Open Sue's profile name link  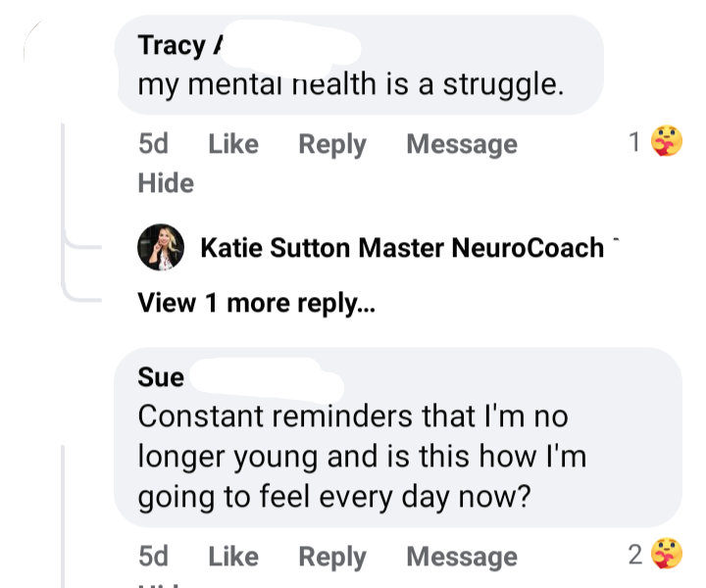pyautogui.click(x=161, y=377)
